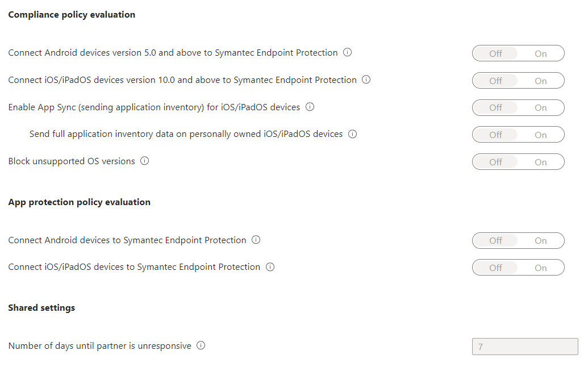Screen dimensions: 588x367
Task: Click info icon for iOS/iPadOS app protection setting
Action: [269, 266]
